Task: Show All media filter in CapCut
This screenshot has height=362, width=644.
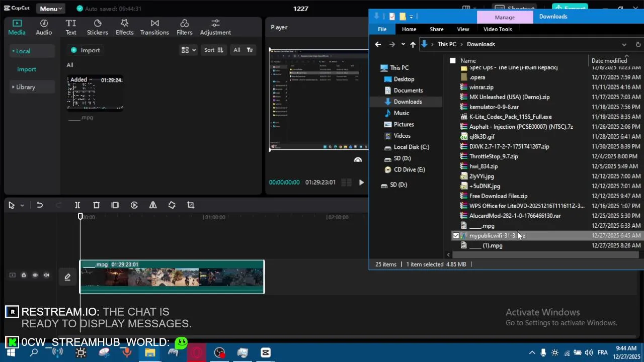Action: pos(236,50)
